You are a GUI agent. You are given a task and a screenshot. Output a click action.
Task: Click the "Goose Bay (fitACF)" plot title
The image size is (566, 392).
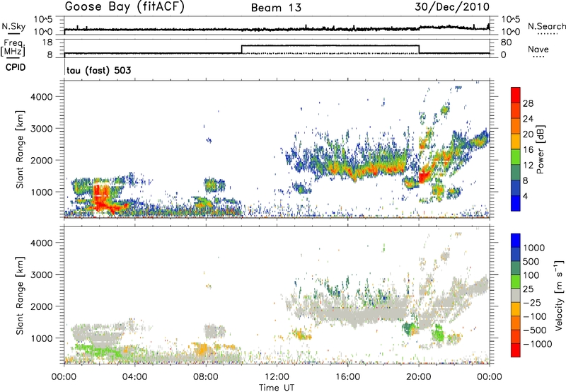[125, 7]
